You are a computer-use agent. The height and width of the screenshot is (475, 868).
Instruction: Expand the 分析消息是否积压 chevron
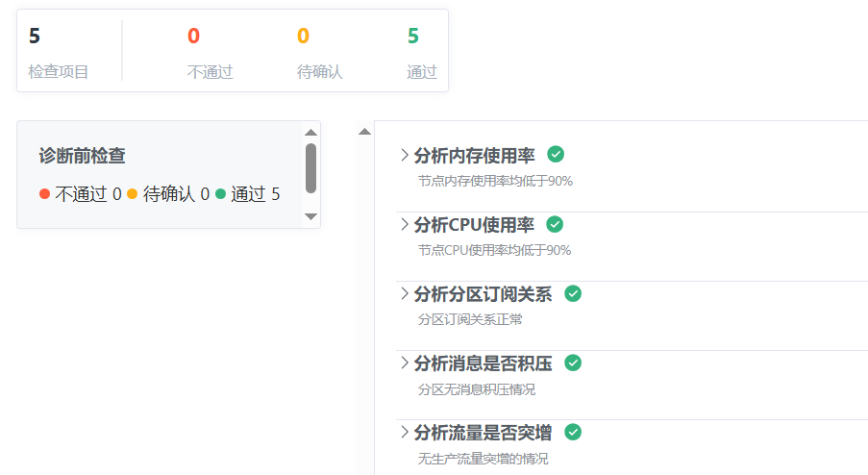pyautogui.click(x=404, y=363)
